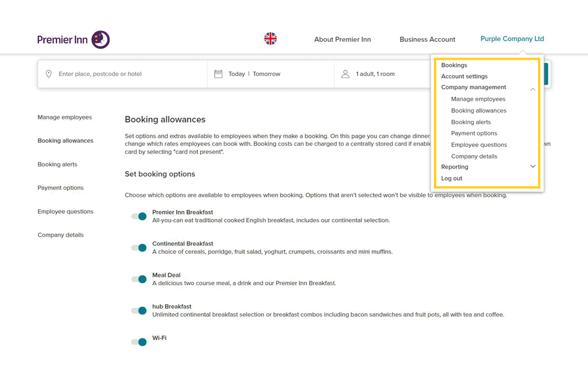
Task: Open the 1 adult, 1 room selector
Action: click(x=375, y=74)
